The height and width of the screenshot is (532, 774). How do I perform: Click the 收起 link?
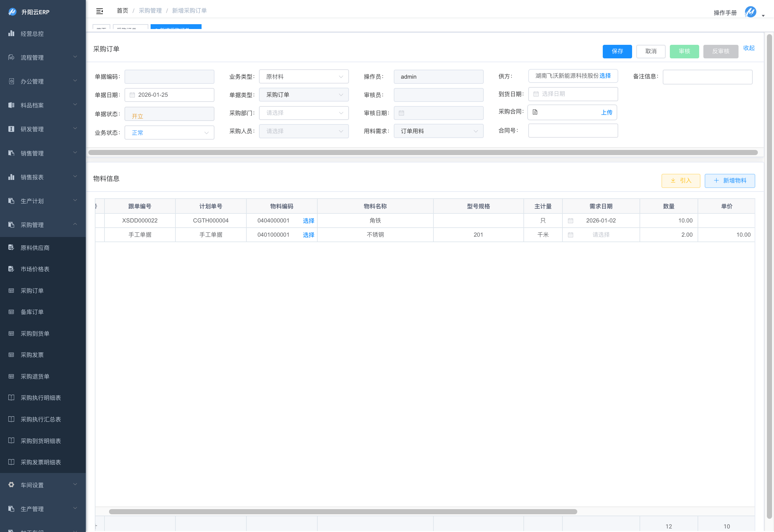tap(749, 48)
